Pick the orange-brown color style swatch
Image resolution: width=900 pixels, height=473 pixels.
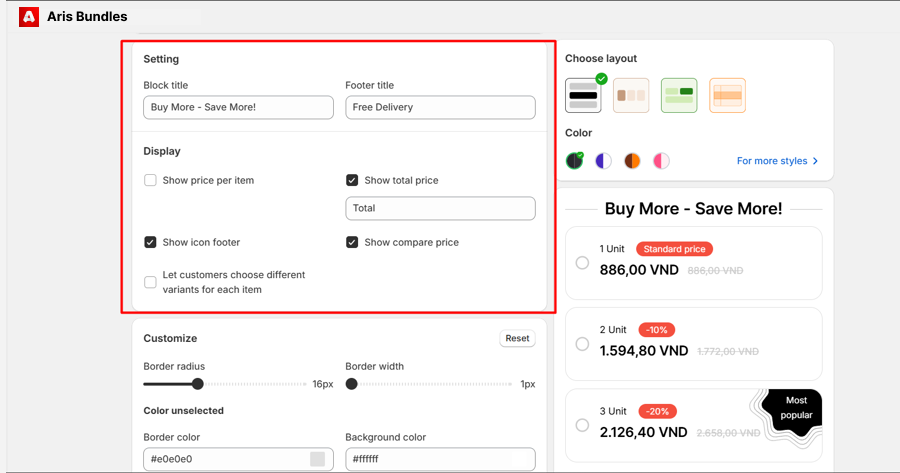(x=632, y=161)
